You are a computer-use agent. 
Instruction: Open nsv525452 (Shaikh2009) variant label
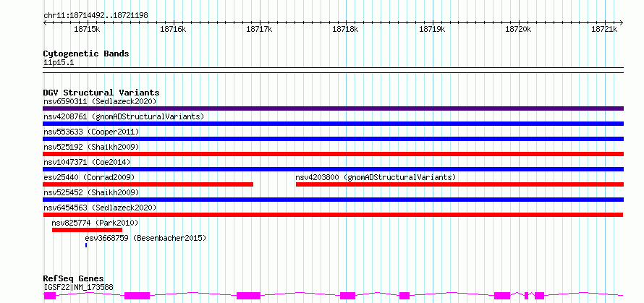(x=91, y=192)
